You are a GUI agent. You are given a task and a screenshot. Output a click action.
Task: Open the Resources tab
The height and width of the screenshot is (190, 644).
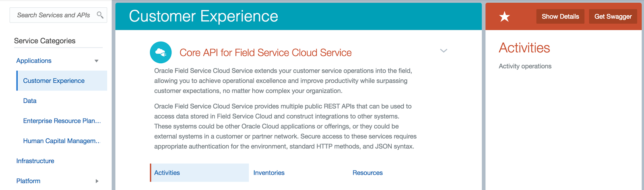point(367,173)
